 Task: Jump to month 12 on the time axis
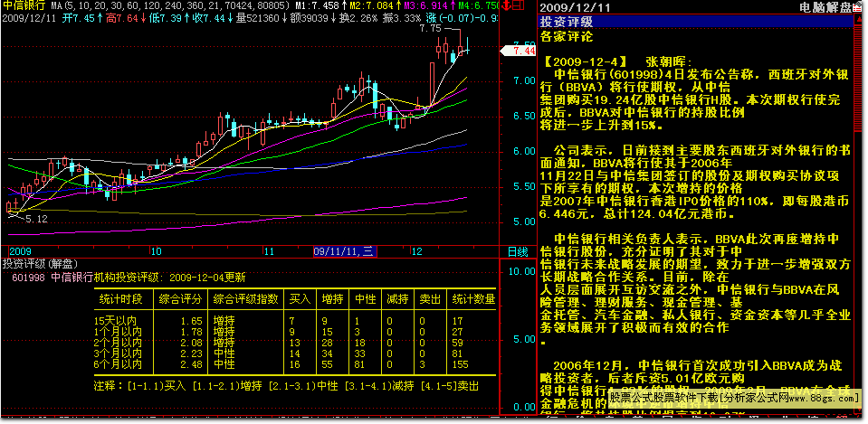[x=416, y=251]
